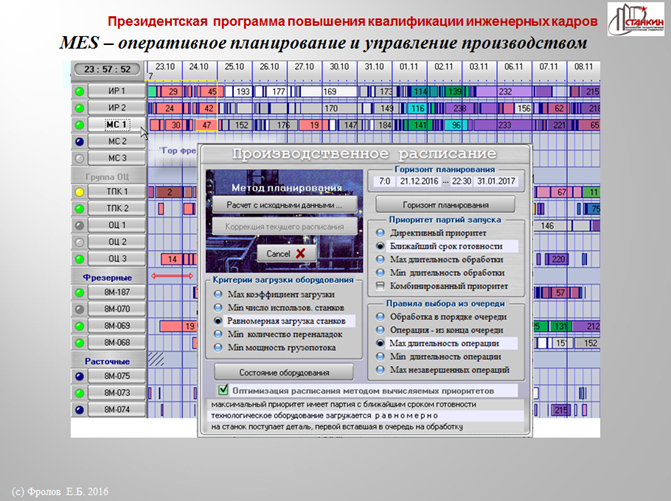Click the 25.10 date column header
The image size is (671, 501).
tap(234, 66)
